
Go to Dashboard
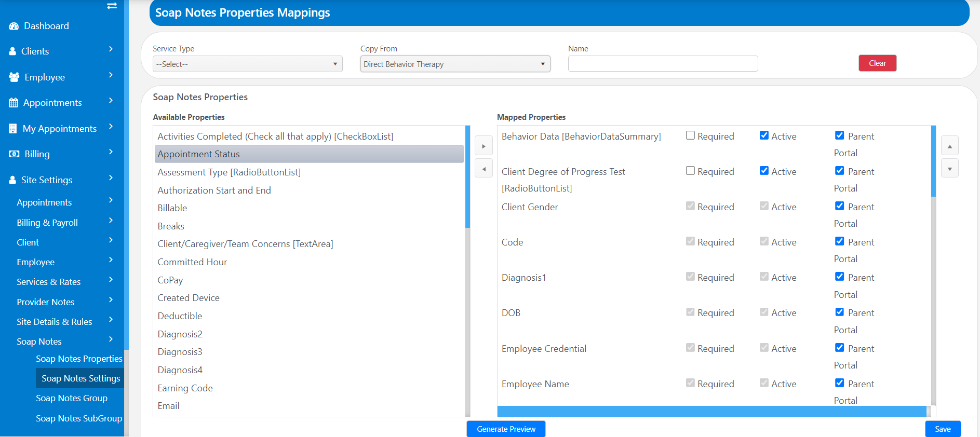click(46, 26)
